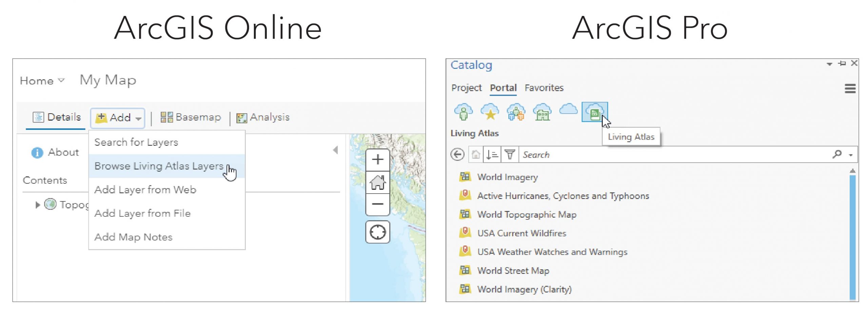Image resolution: width=868 pixels, height=315 pixels.
Task: Select the Living Atlas portal icon
Action: pyautogui.click(x=594, y=112)
